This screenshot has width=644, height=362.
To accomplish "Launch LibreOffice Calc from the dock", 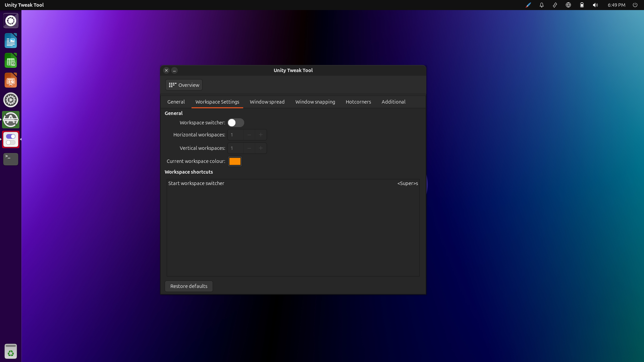I will (x=11, y=61).
